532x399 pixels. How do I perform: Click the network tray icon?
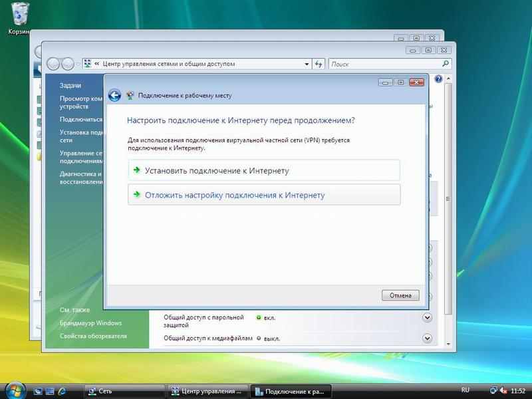coord(493,390)
